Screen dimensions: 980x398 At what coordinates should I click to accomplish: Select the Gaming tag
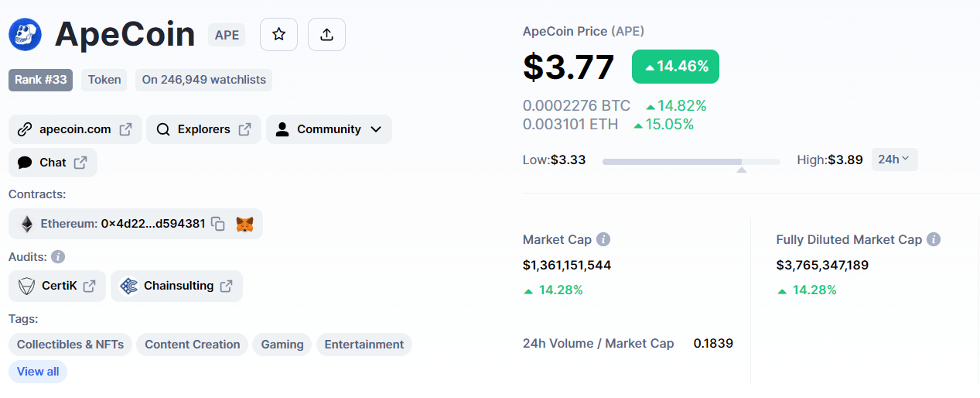pyautogui.click(x=282, y=345)
